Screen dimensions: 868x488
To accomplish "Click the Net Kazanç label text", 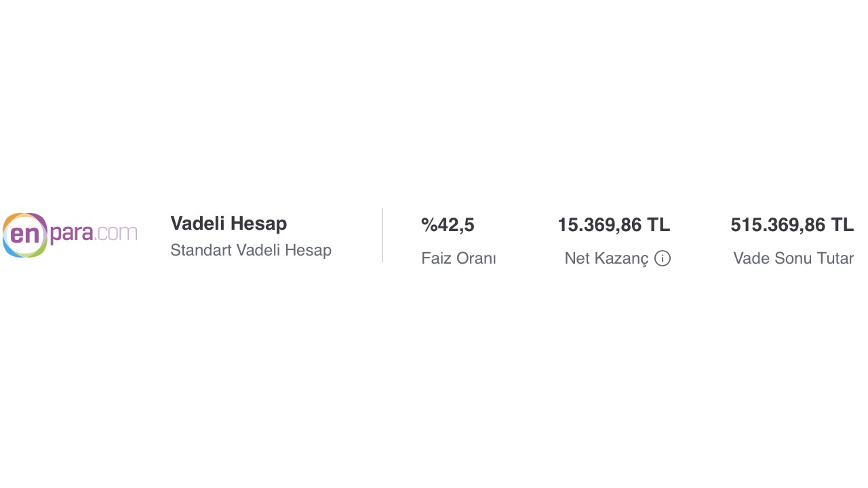I will (x=606, y=258).
